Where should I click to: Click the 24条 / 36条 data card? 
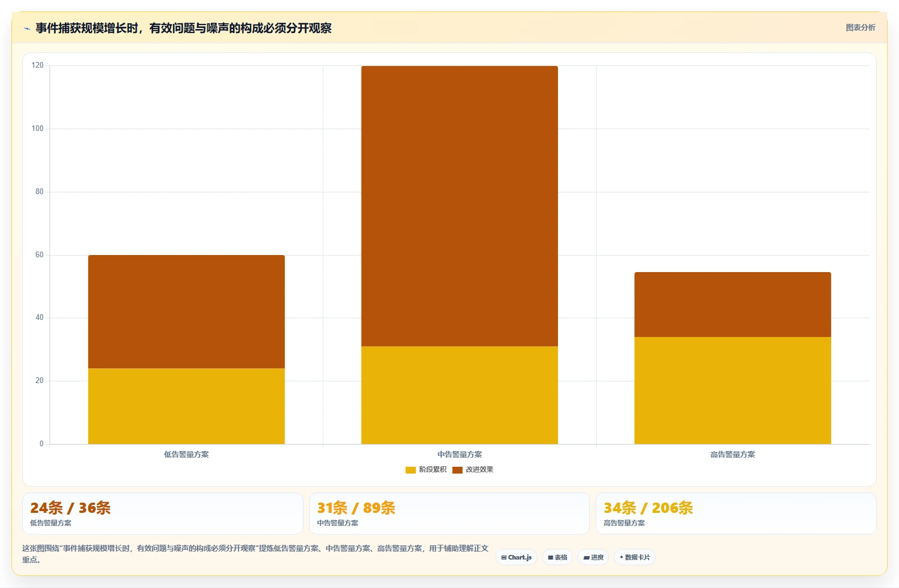(163, 513)
